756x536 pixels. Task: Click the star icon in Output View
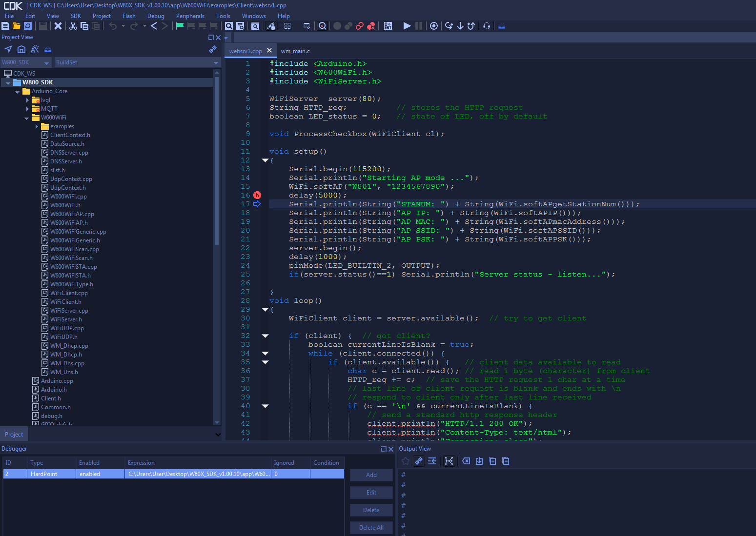click(x=406, y=461)
